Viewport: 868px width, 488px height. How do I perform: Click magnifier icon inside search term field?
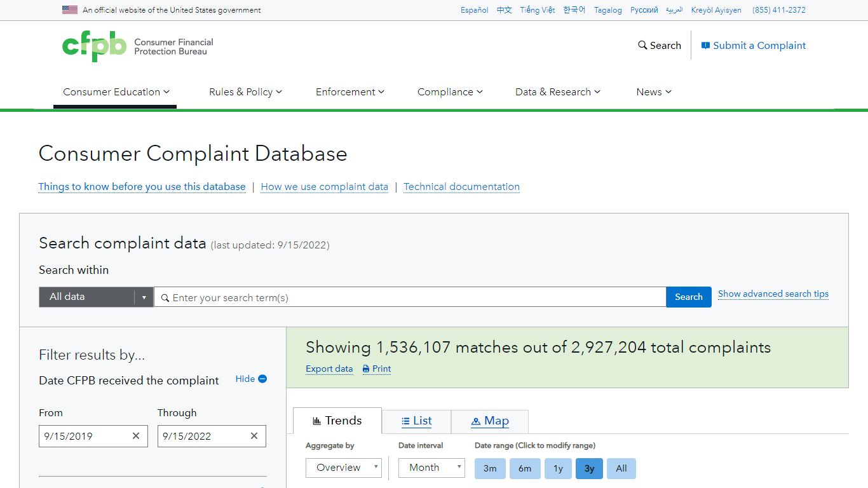click(x=165, y=297)
